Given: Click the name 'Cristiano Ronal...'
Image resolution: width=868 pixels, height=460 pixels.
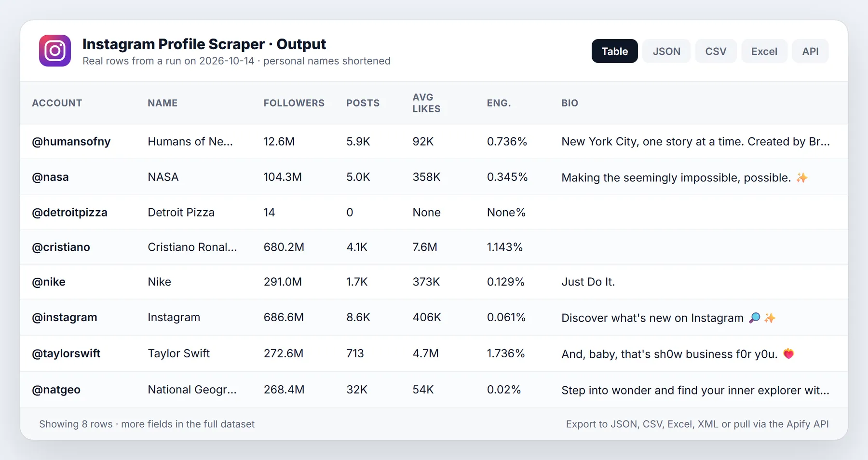Looking at the screenshot, I should (x=192, y=247).
